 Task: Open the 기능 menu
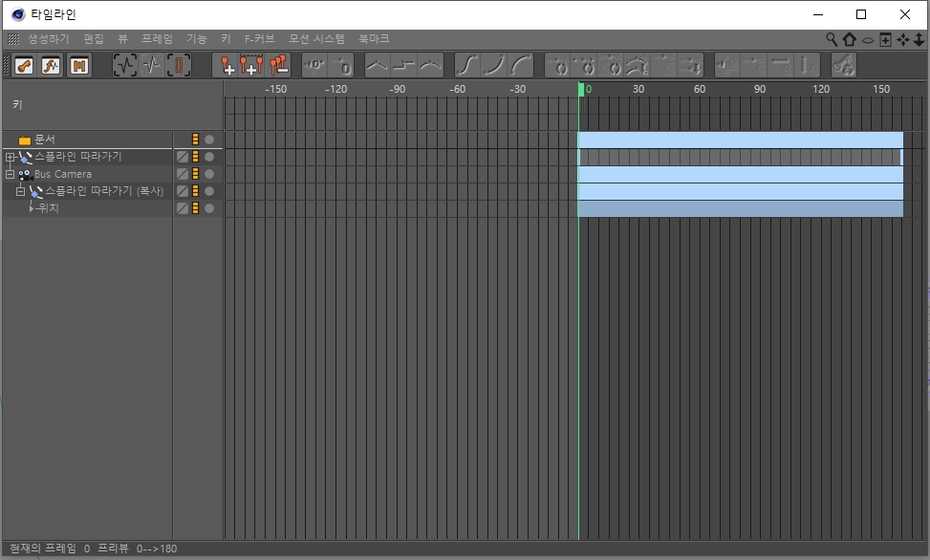point(196,39)
